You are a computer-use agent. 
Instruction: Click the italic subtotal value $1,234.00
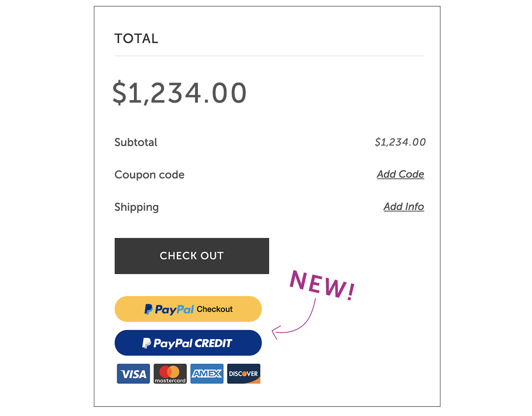pyautogui.click(x=400, y=142)
